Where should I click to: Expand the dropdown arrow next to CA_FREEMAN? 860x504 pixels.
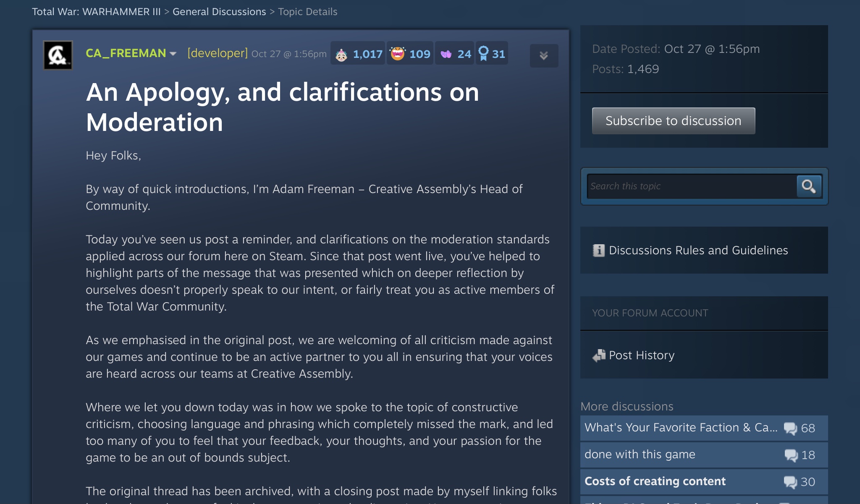coord(173,54)
